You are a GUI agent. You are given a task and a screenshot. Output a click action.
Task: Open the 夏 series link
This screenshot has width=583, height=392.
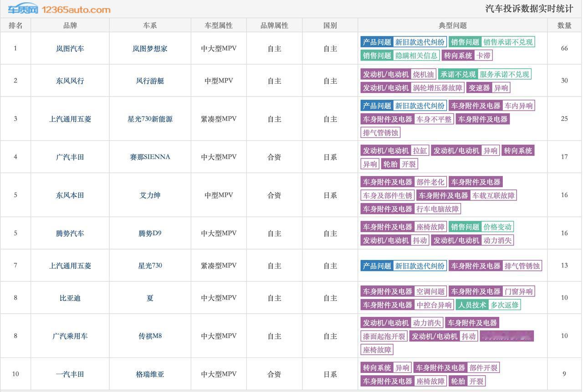pos(150,298)
